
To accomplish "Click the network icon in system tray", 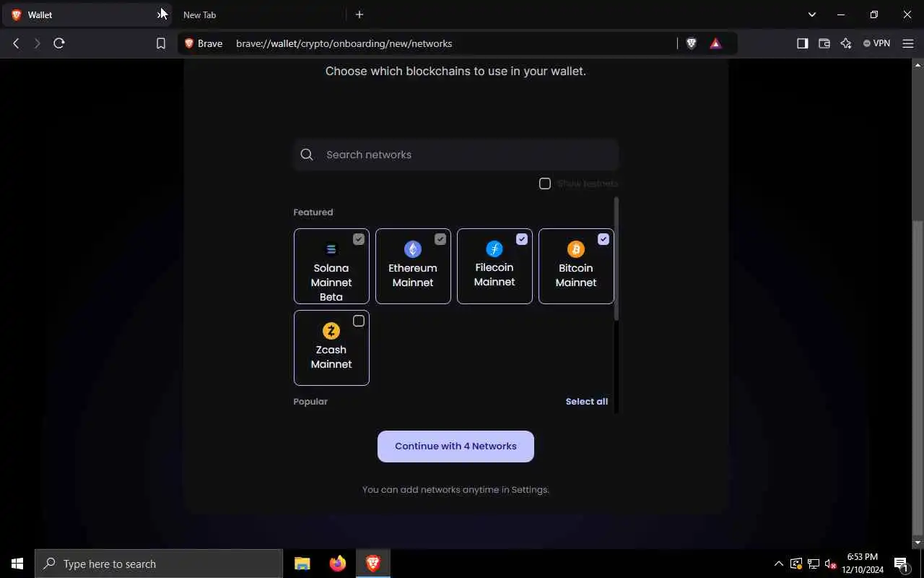I will coord(813,564).
